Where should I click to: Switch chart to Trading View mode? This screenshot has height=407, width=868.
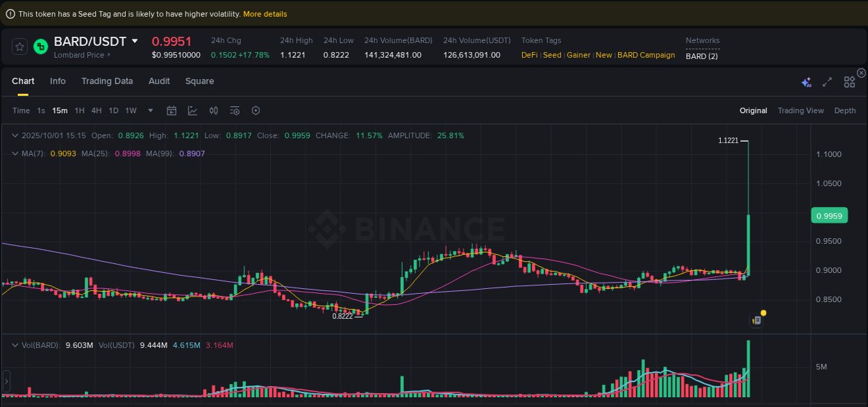point(801,110)
